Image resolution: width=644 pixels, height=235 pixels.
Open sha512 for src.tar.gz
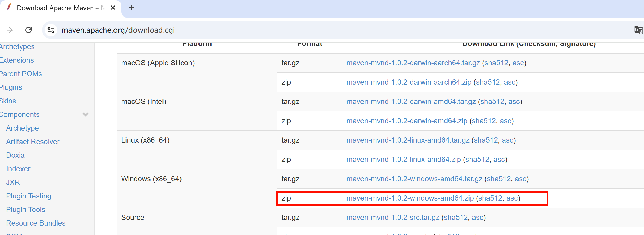[456, 218]
